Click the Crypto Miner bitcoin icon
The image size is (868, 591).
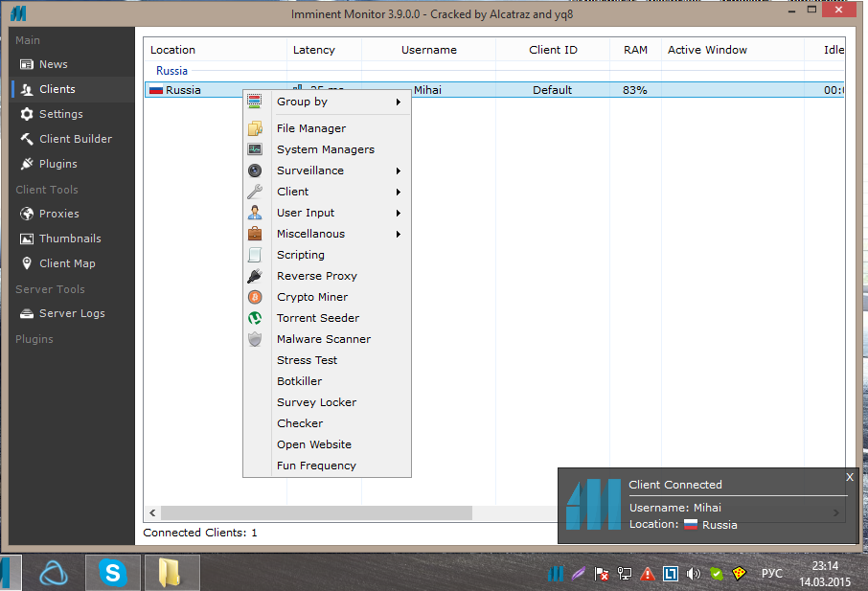click(255, 297)
